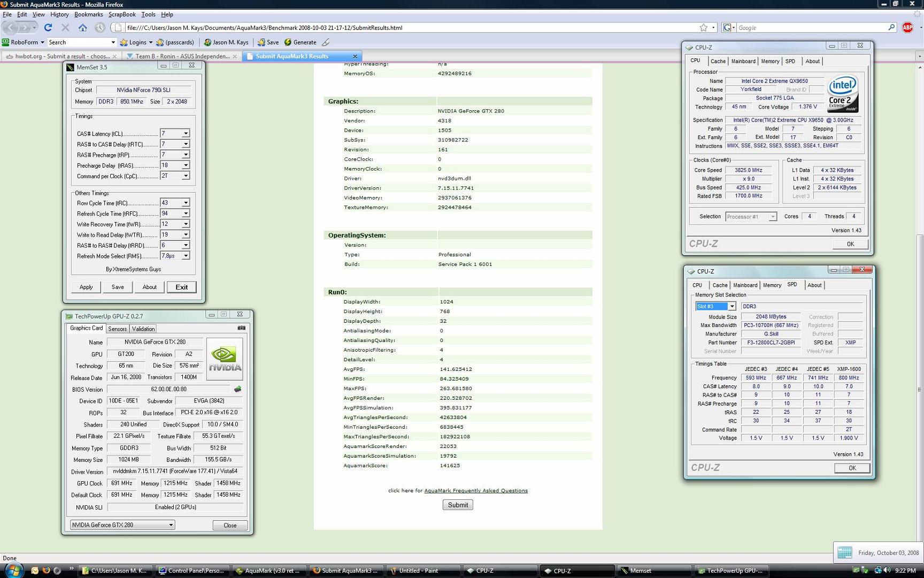This screenshot has width=924, height=578.
Task: Click the Adblock Plus ABP icon
Action: [907, 27]
